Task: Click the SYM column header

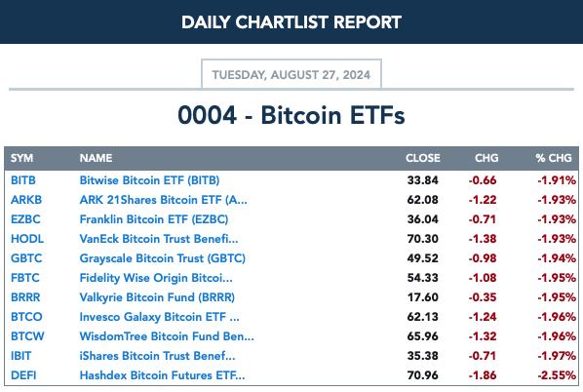Action: [x=21, y=158]
